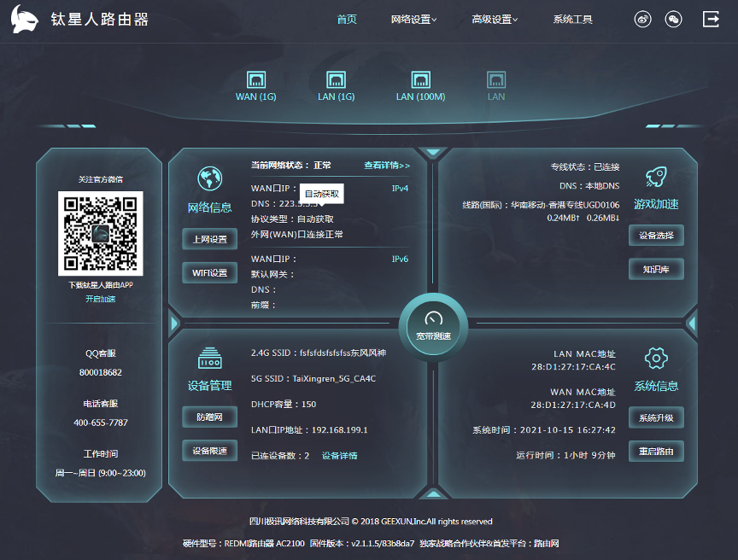Click the WeChat QR code image
Screen dimensions: 738x560
point(100,233)
